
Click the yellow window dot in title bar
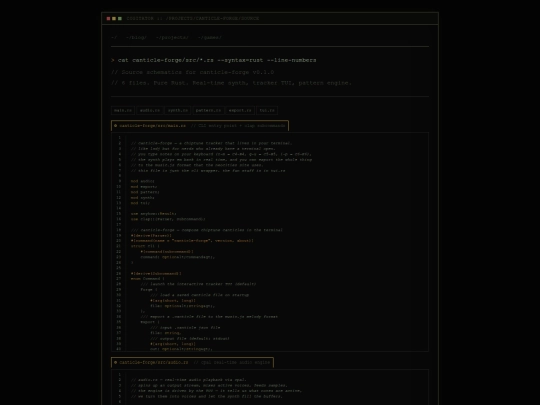(114, 19)
